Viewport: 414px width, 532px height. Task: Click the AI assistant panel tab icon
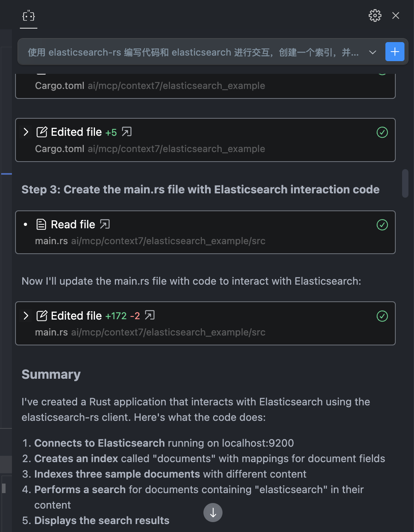point(29,16)
